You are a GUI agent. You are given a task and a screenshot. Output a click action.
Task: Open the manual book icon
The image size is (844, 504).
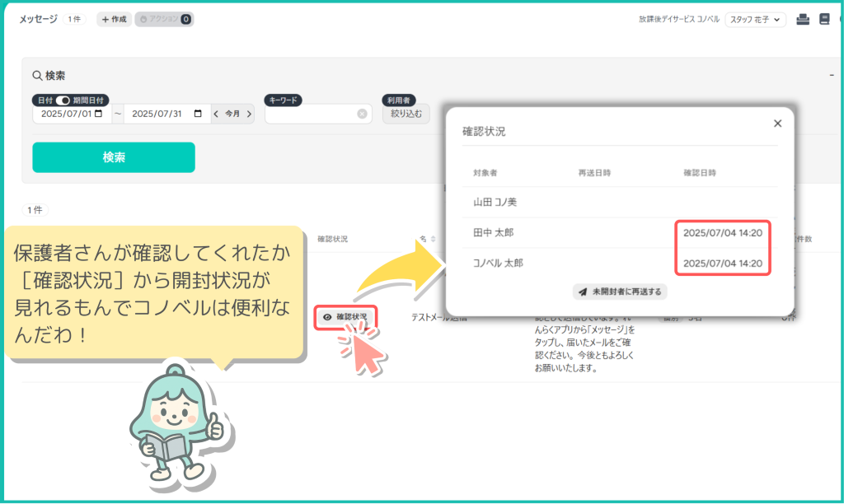[x=824, y=19]
